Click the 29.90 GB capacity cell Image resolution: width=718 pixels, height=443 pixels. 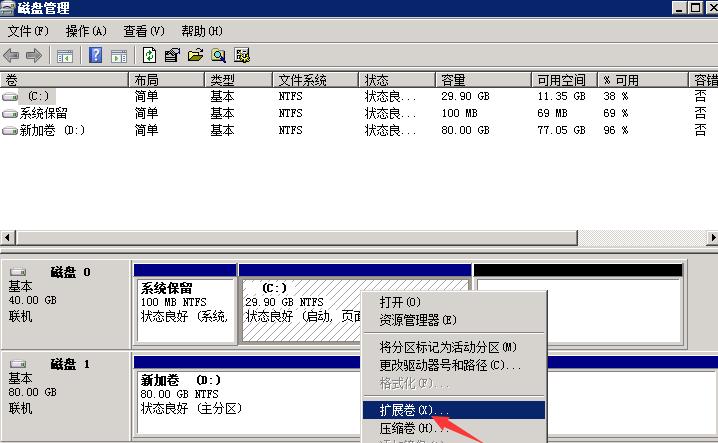(x=465, y=96)
